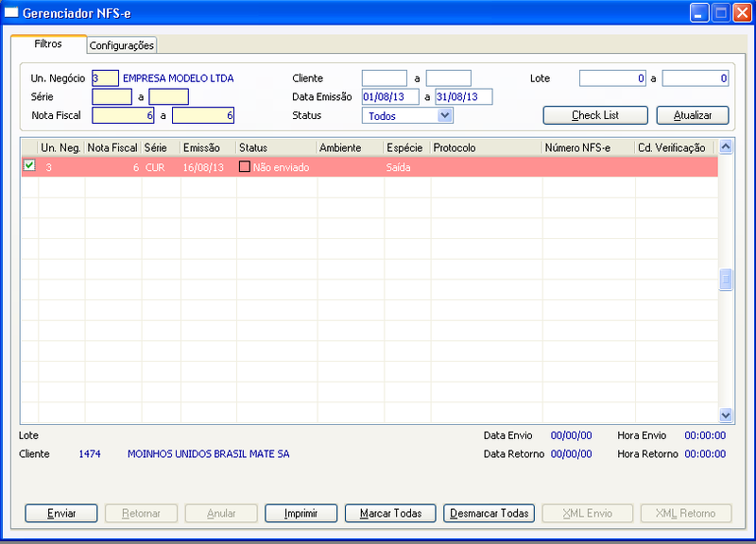Click the window icon in the title bar
Viewport: 756px width, 544px height.
(x=10, y=12)
